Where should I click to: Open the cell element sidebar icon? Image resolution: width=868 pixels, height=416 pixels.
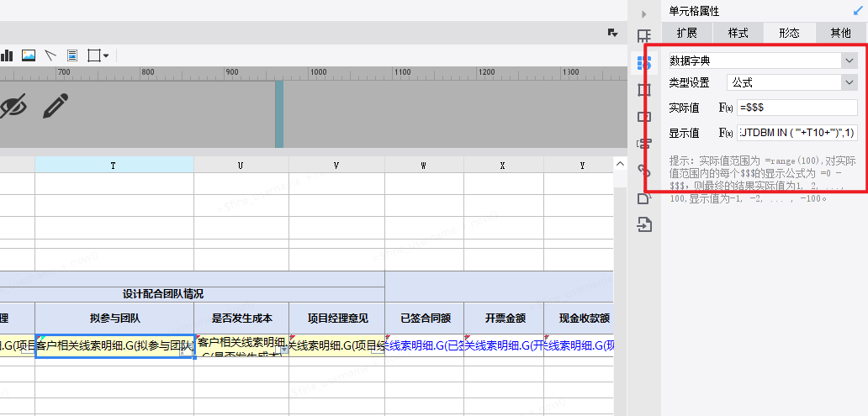pos(644,37)
